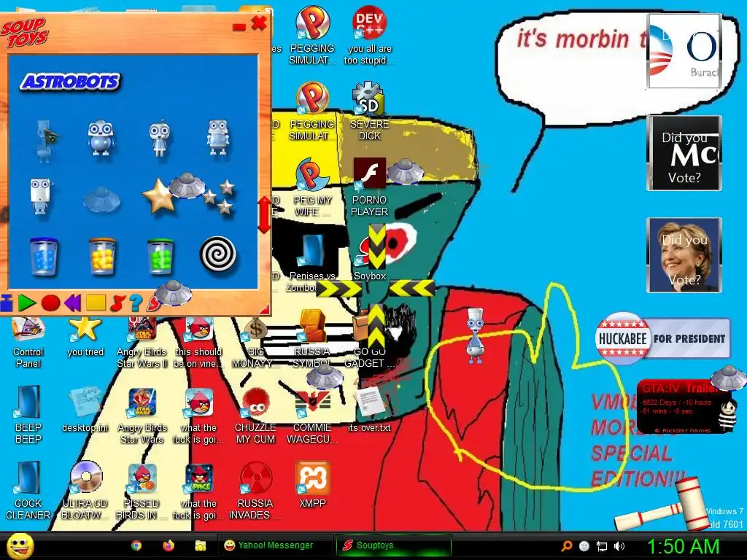747x560 pixels.
Task: Open the COMMIE WAGECU... shortcut
Action: [312, 415]
